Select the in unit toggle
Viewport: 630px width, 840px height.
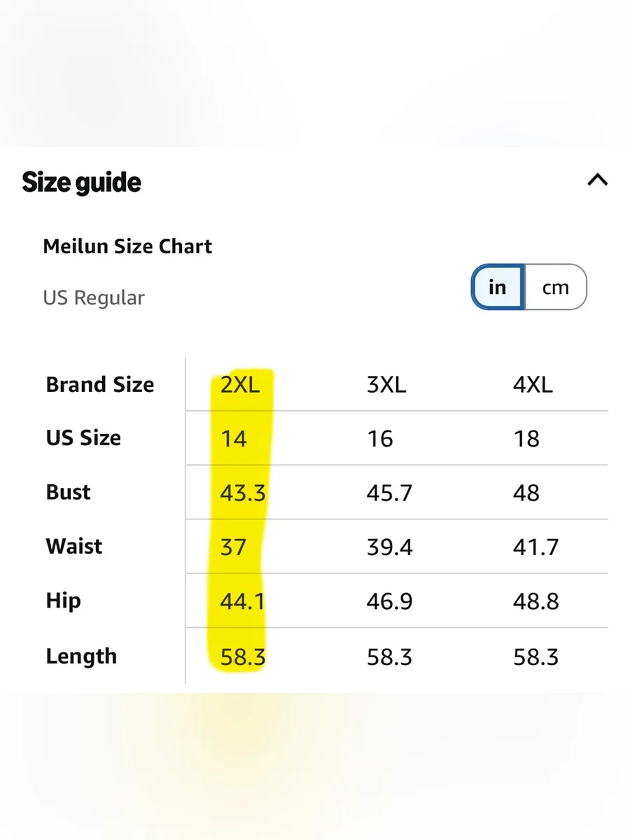click(498, 287)
